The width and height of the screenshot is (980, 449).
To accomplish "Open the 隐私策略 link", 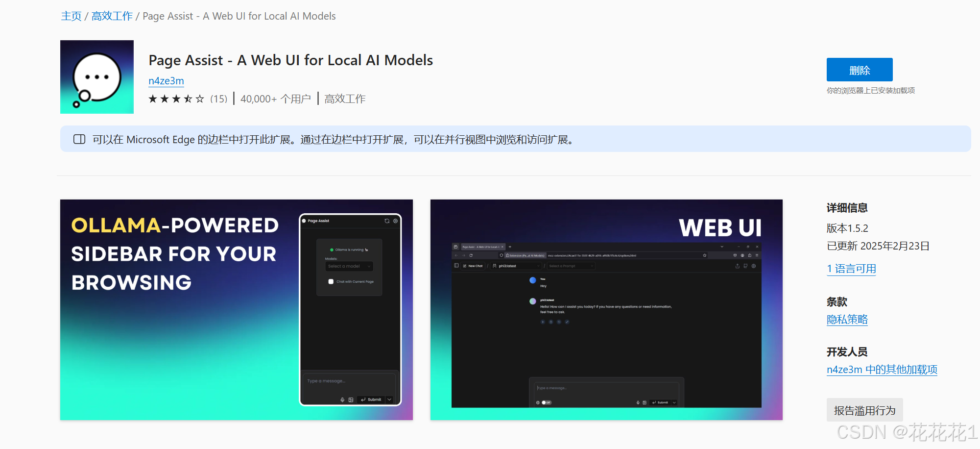I will tap(847, 320).
